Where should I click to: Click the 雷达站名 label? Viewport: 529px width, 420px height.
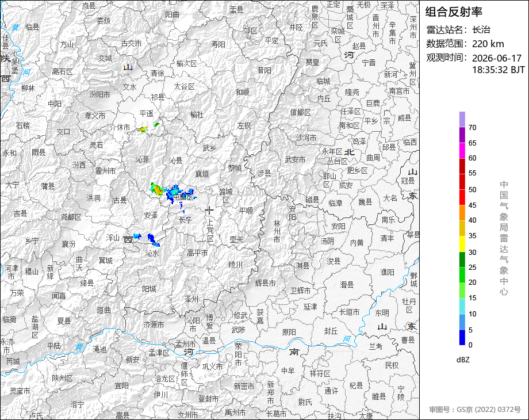[447, 30]
